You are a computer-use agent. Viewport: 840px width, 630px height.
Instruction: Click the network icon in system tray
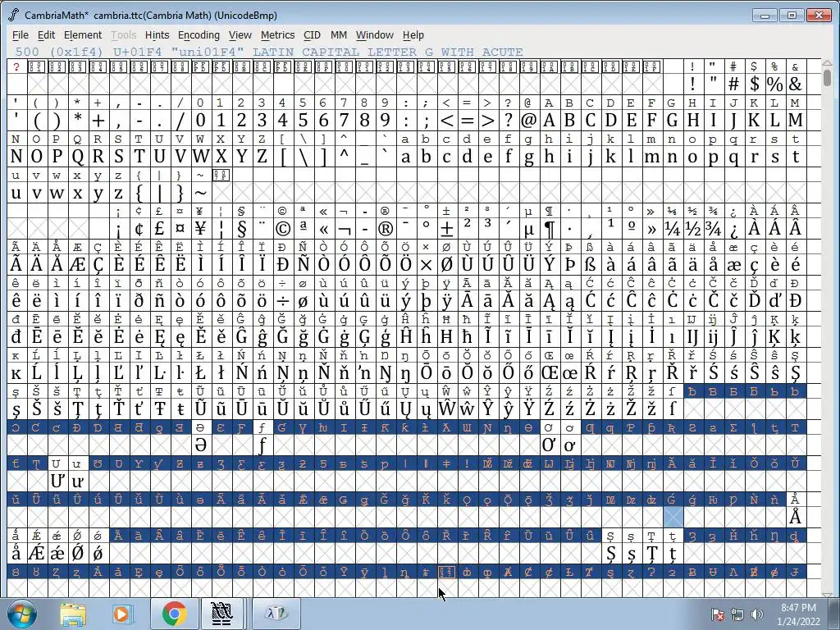point(737,614)
